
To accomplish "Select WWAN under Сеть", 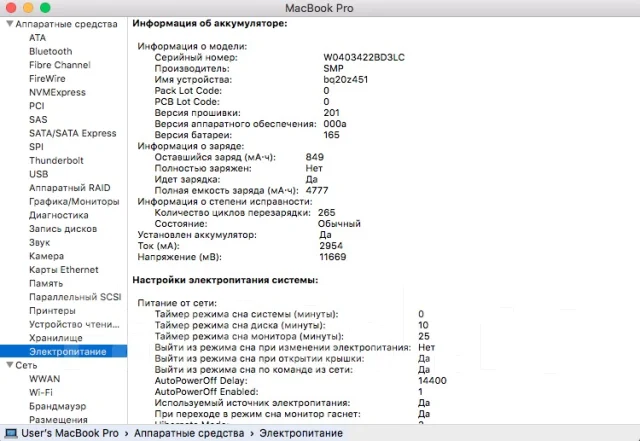I will [x=44, y=379].
